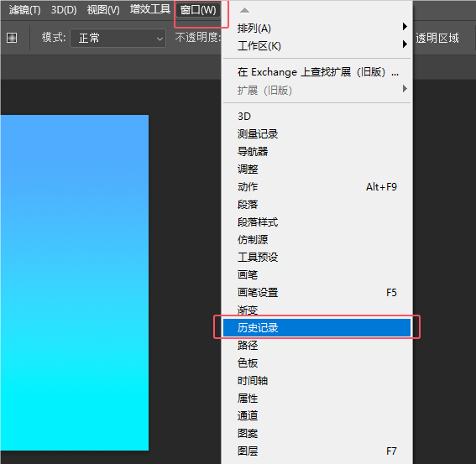Open the 模式 正常 blend mode dropdown
This screenshot has height=464, width=476.
pyautogui.click(x=118, y=39)
